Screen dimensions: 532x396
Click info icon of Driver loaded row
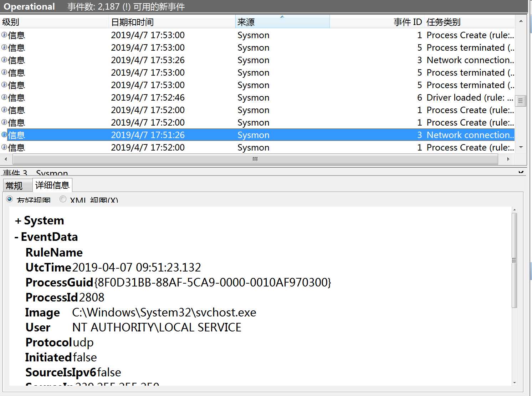(x=4, y=97)
